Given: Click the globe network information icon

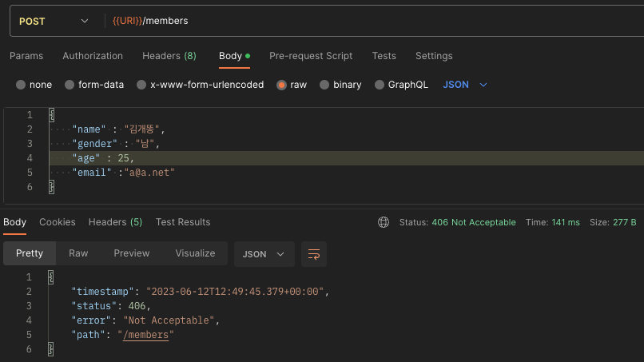Looking at the screenshot, I should click(x=384, y=222).
